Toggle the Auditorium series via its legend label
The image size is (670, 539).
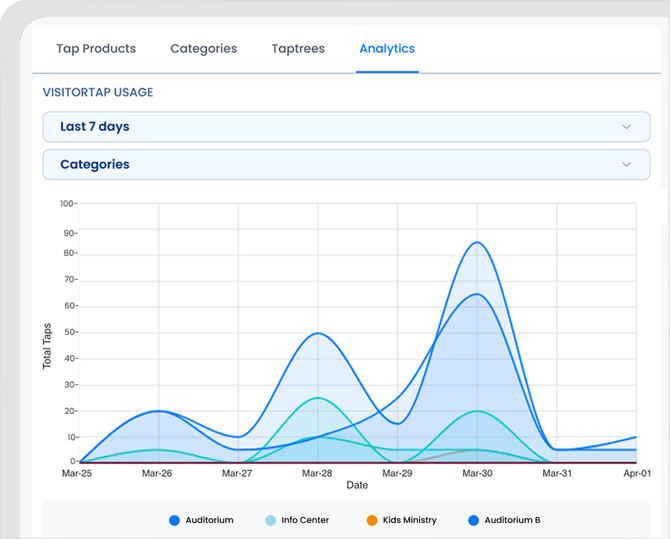pos(209,520)
